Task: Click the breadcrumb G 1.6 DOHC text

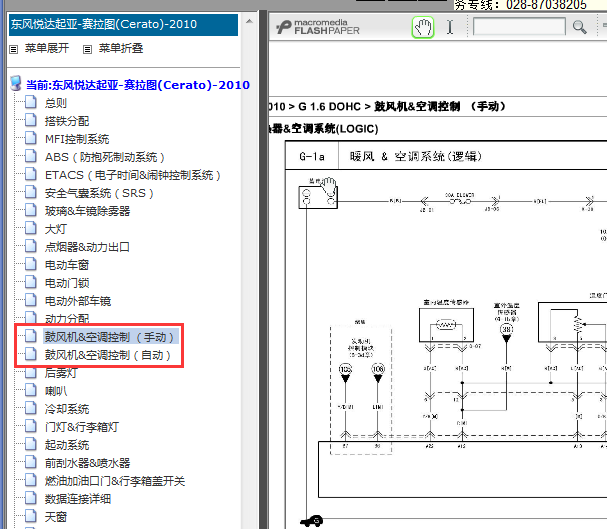Action: pos(329,106)
